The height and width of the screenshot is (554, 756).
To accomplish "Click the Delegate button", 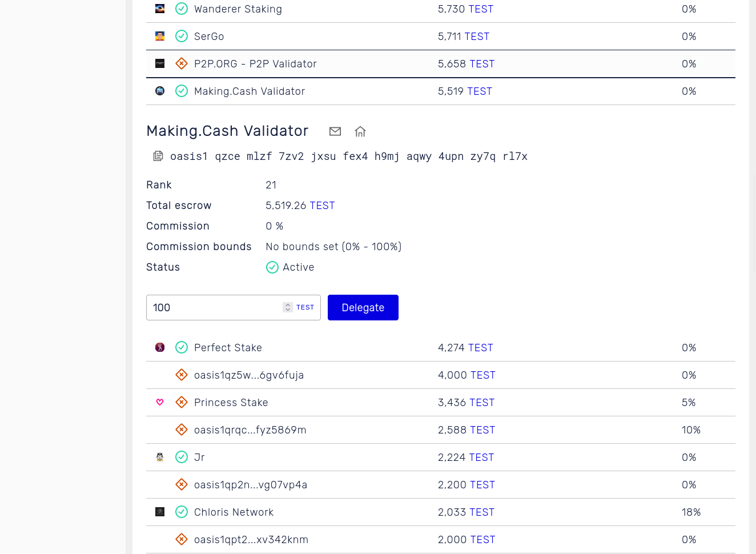I will [363, 307].
